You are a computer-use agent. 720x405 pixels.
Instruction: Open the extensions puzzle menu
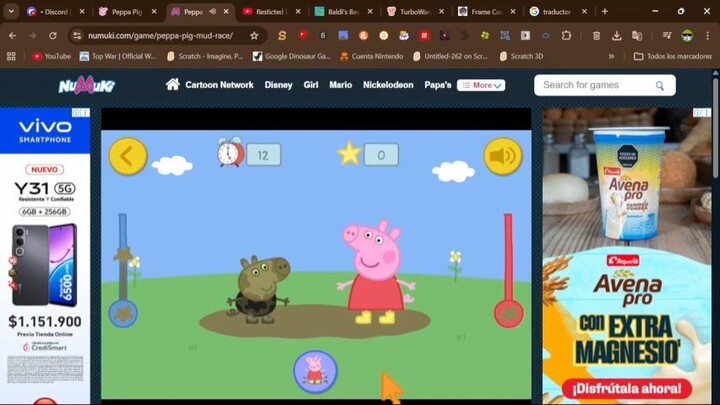click(x=566, y=35)
